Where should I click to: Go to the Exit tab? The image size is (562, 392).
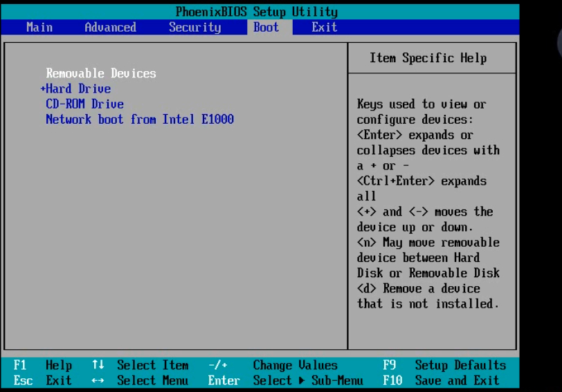coord(325,27)
